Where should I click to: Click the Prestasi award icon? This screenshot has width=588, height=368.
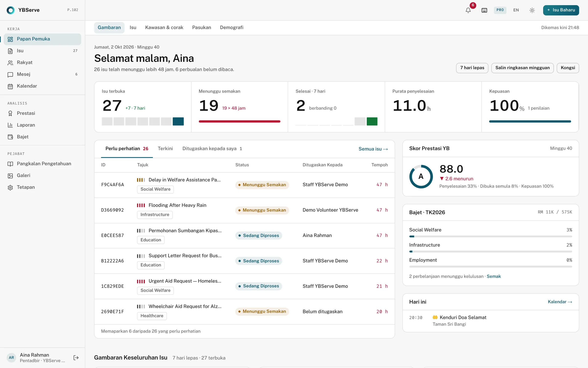click(10, 113)
